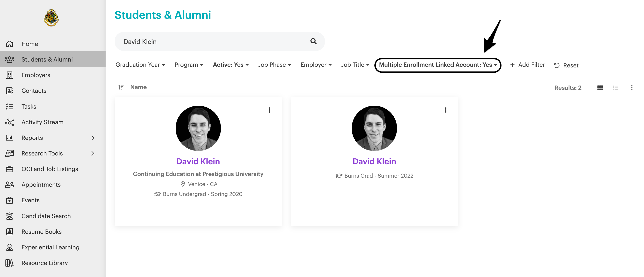The image size is (644, 277).
Task: Open first David Klein card menu
Action: pos(269,110)
